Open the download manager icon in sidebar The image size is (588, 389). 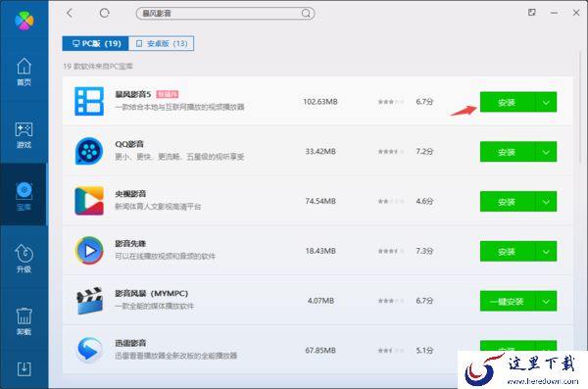(24, 369)
